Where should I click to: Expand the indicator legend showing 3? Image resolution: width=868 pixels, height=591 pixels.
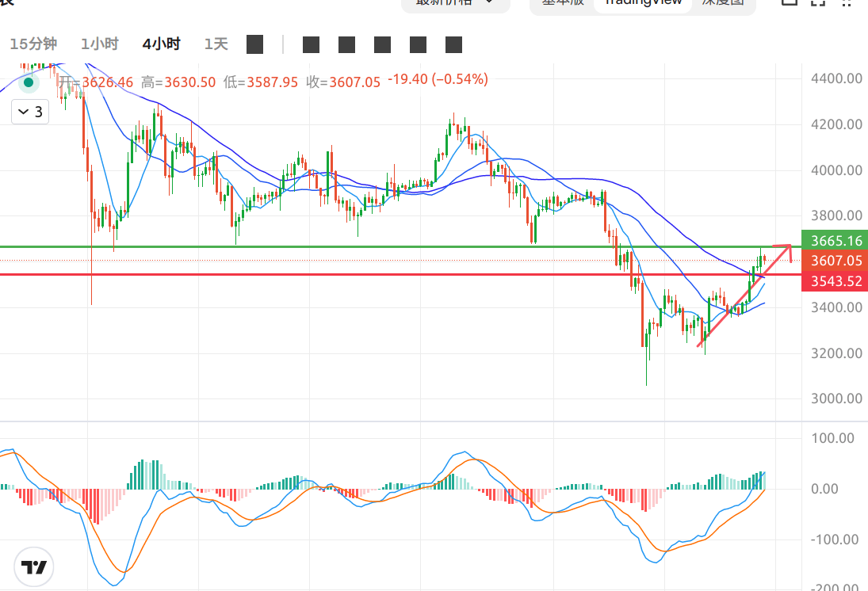[30, 112]
